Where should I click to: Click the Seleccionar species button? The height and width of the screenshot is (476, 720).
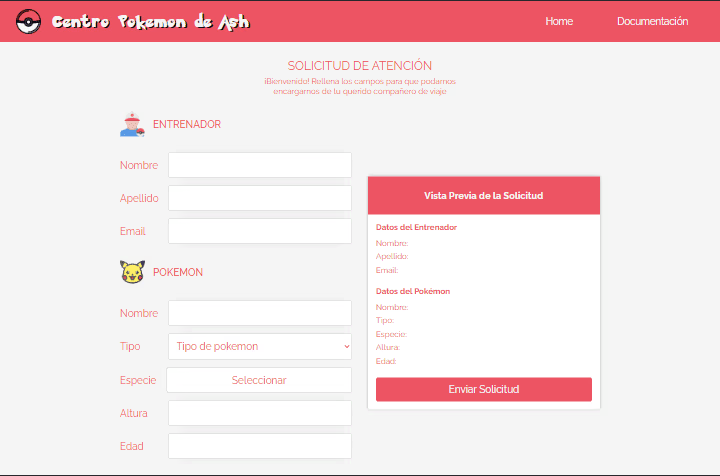pyautogui.click(x=259, y=380)
